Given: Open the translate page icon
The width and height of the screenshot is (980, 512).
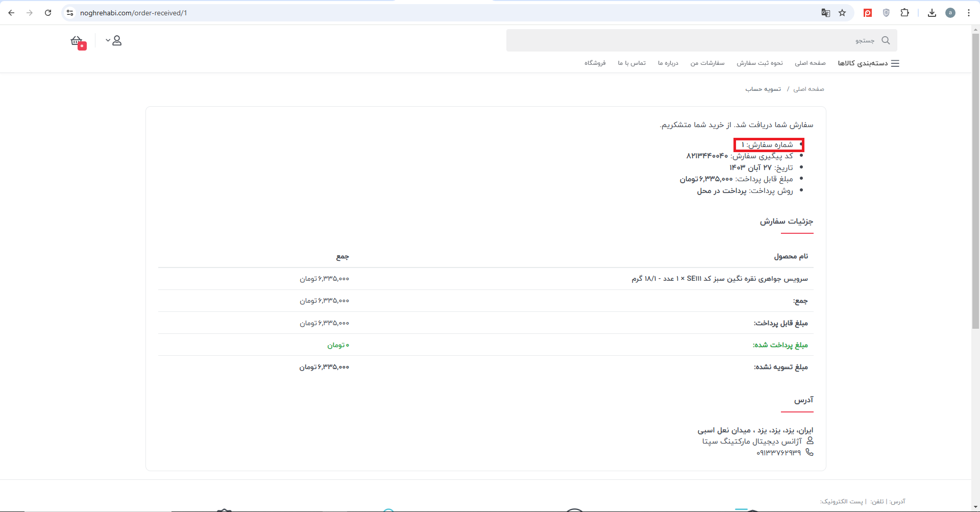Looking at the screenshot, I should click(x=825, y=13).
